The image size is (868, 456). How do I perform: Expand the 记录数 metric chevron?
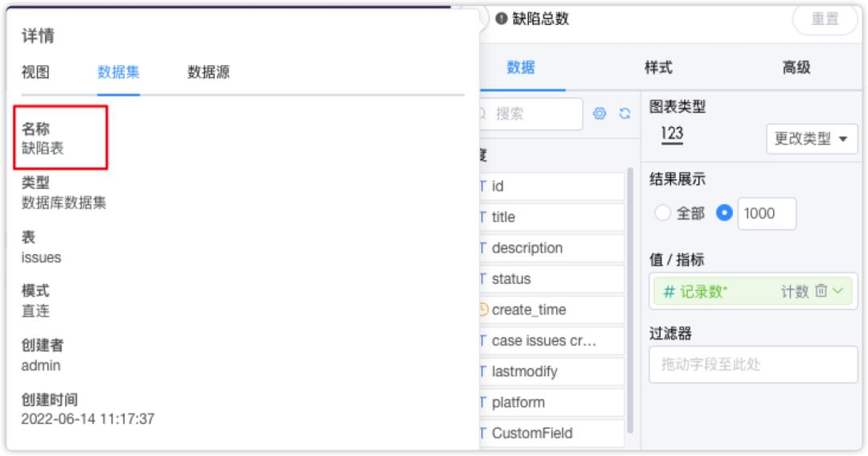(838, 290)
